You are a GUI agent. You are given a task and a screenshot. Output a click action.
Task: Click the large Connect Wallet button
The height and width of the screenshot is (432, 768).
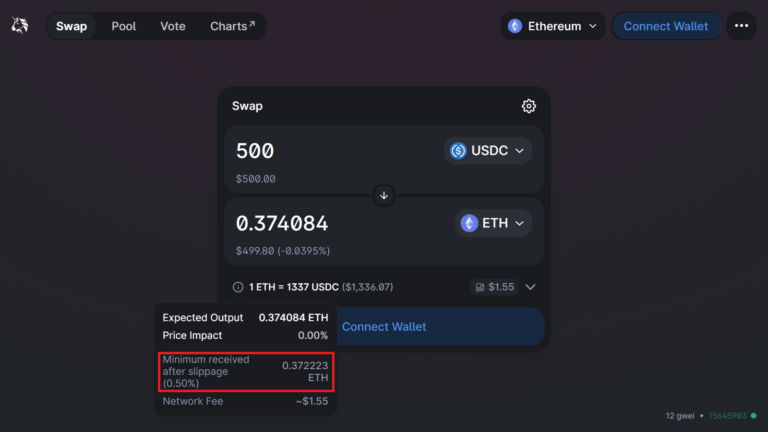[x=384, y=327]
